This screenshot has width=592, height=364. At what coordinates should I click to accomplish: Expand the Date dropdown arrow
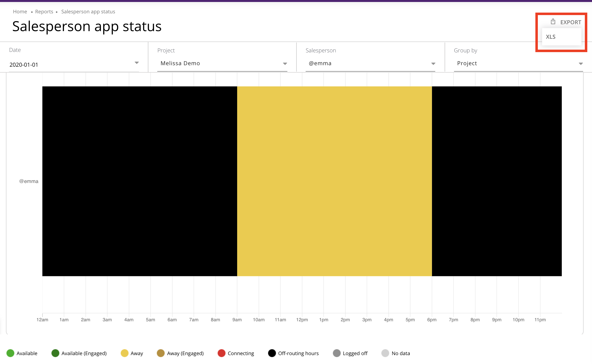(x=137, y=63)
